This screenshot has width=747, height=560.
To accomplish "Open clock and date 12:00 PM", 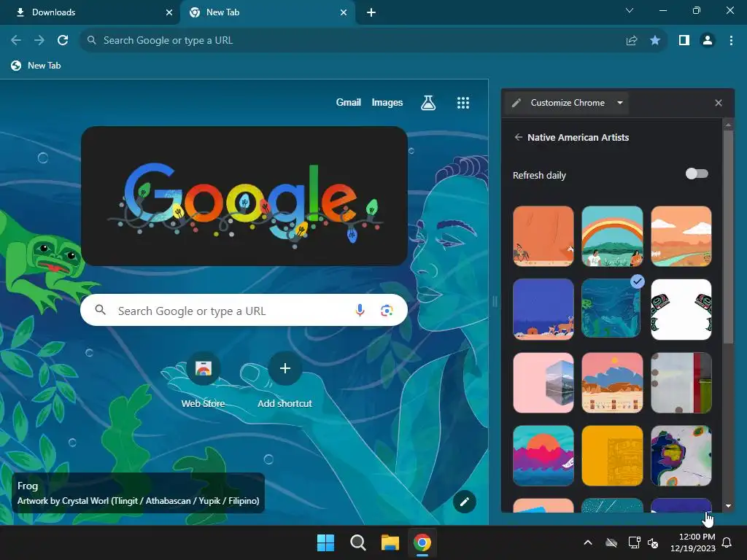I will [693, 542].
